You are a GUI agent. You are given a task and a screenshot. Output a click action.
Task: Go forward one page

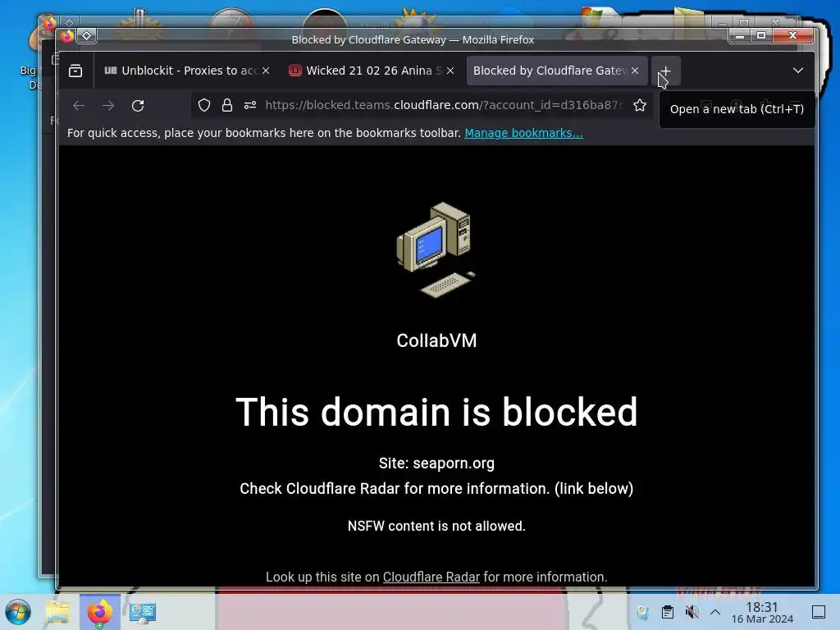[108, 106]
